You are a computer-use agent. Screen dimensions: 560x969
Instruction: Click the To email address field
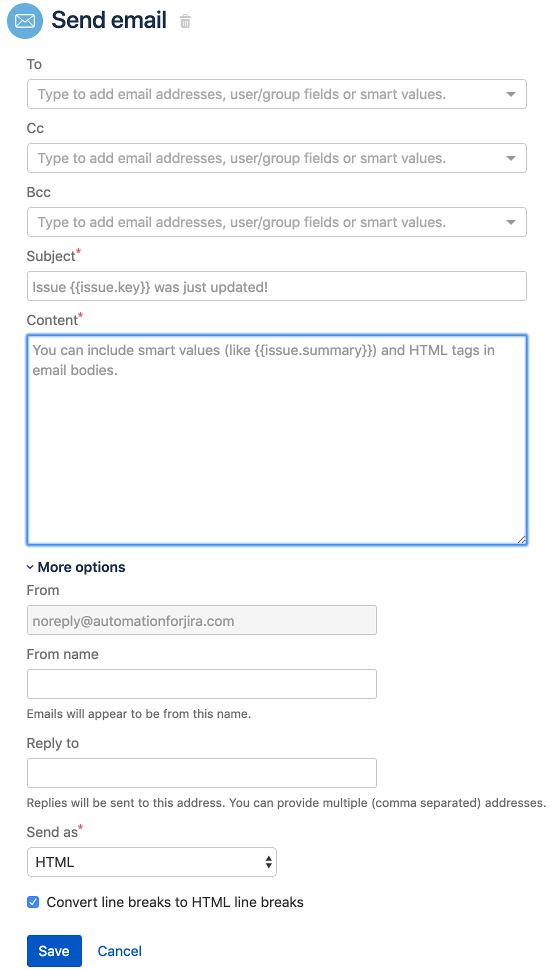(265, 94)
